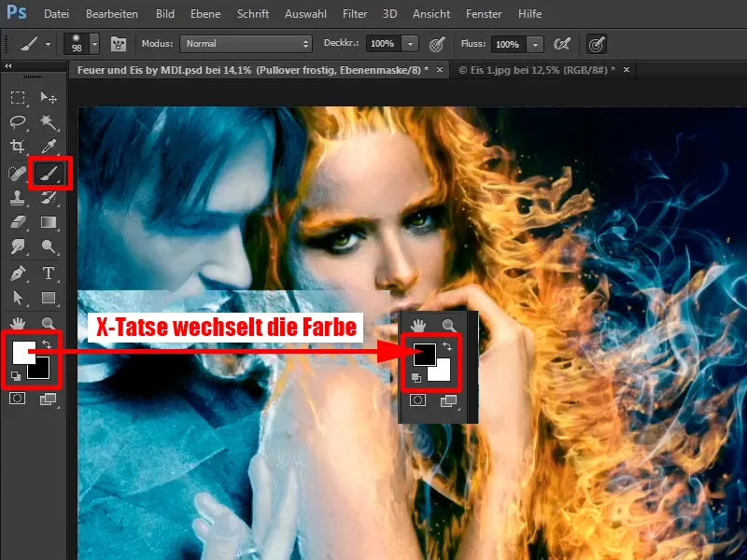Open the Fenster menu
The width and height of the screenshot is (747, 560).
pyautogui.click(x=484, y=14)
